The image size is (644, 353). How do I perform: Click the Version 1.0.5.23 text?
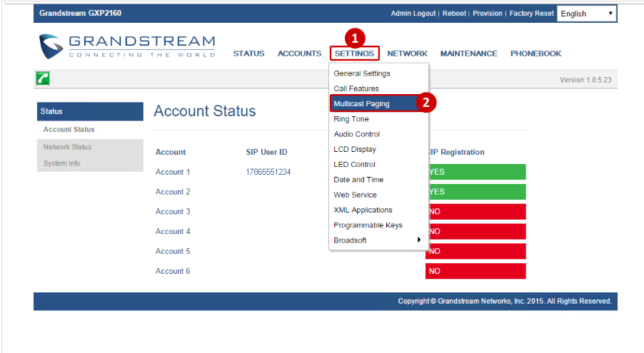click(585, 80)
